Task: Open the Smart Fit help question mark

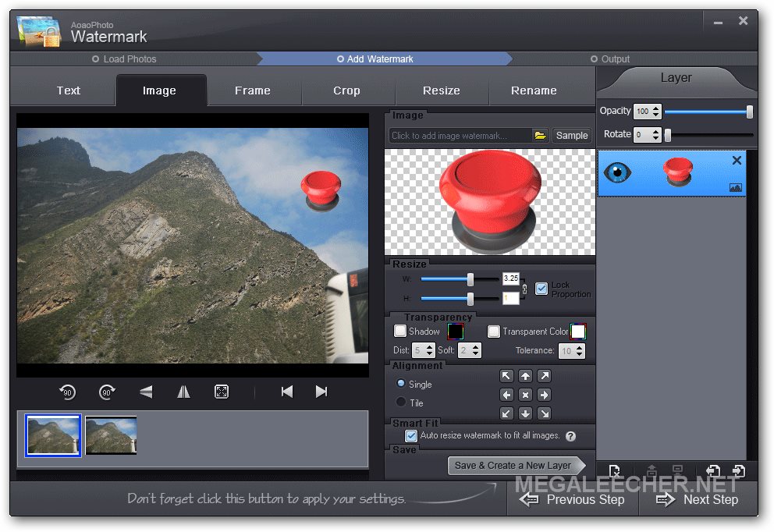Action: coord(570,436)
